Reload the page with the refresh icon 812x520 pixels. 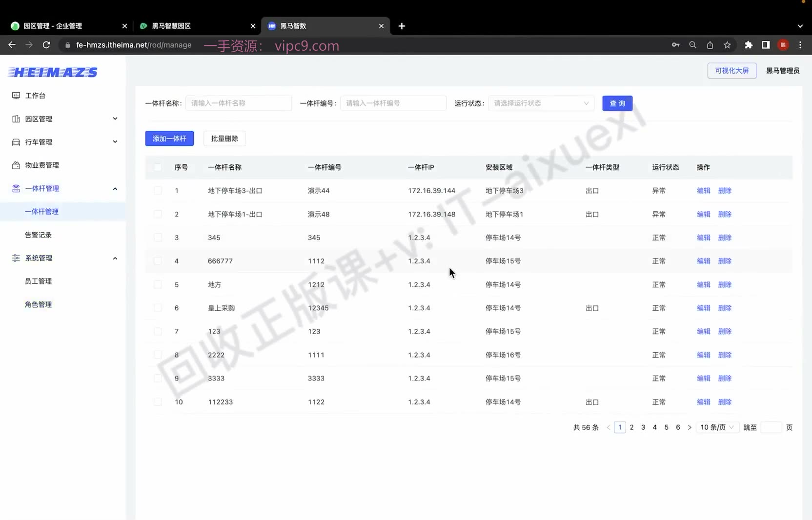(x=46, y=45)
